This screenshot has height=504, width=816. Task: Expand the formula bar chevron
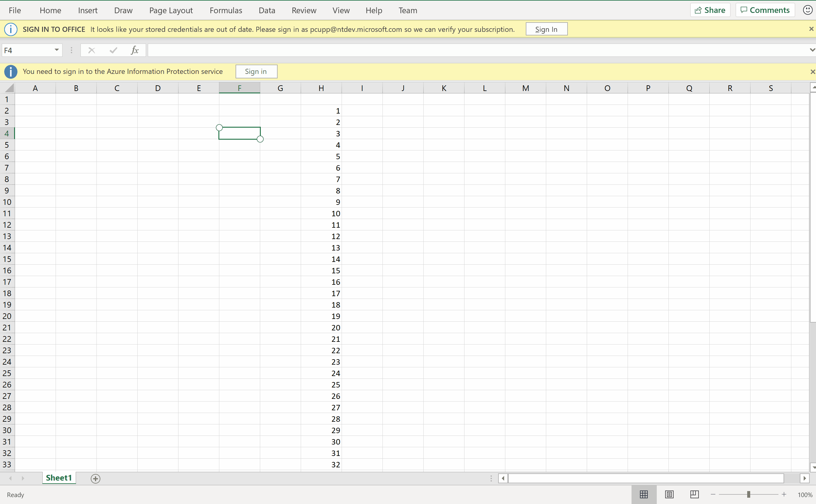click(812, 50)
